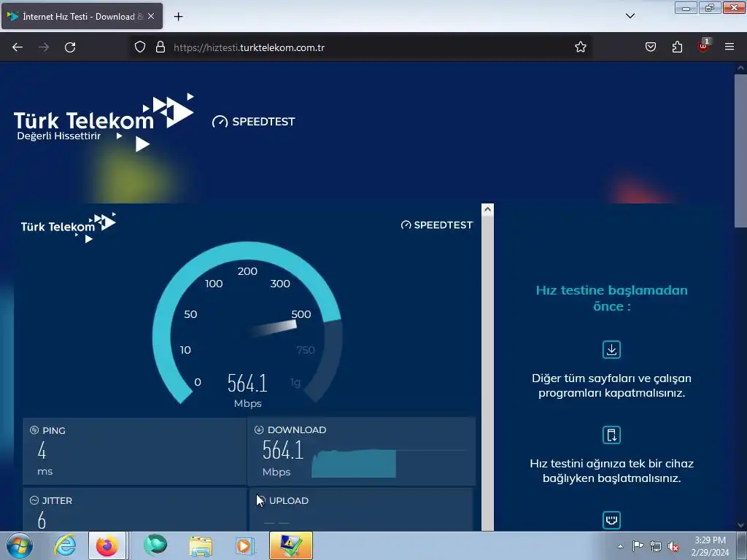Click the ethernet port tip icon
The image size is (747, 560).
pos(612,519)
